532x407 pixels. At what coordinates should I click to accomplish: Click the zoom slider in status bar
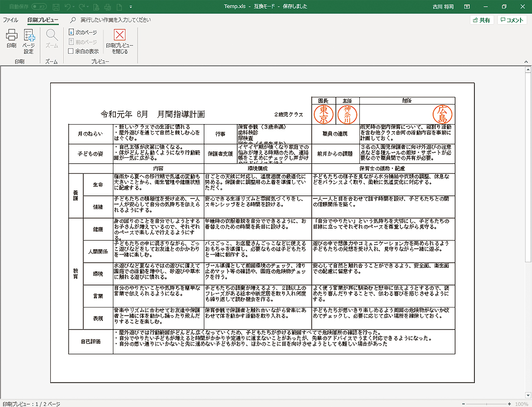(486, 404)
